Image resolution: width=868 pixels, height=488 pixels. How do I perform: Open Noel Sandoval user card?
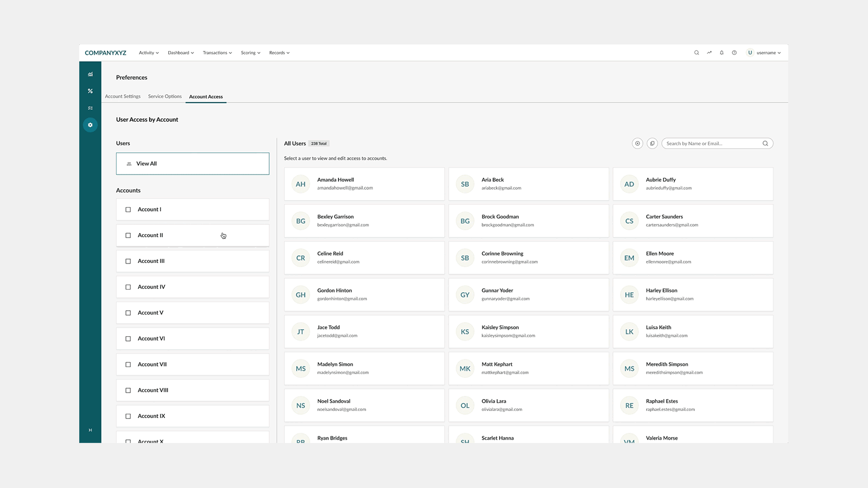pos(364,405)
